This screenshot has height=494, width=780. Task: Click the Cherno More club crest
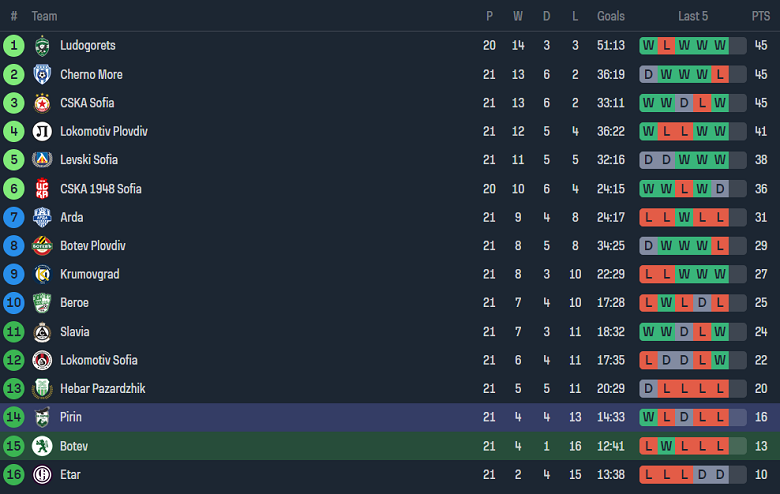[x=42, y=74]
